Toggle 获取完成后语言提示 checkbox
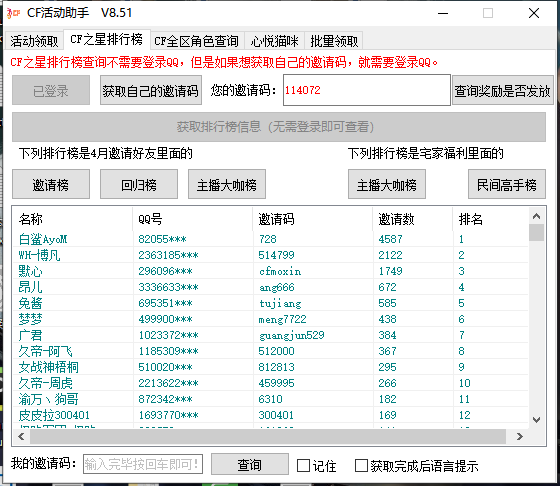 pyautogui.click(x=361, y=465)
